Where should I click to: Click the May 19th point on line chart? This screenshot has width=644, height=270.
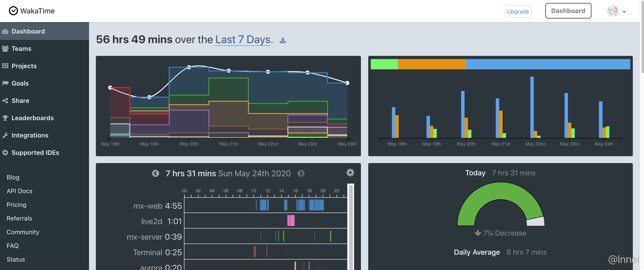(x=149, y=97)
